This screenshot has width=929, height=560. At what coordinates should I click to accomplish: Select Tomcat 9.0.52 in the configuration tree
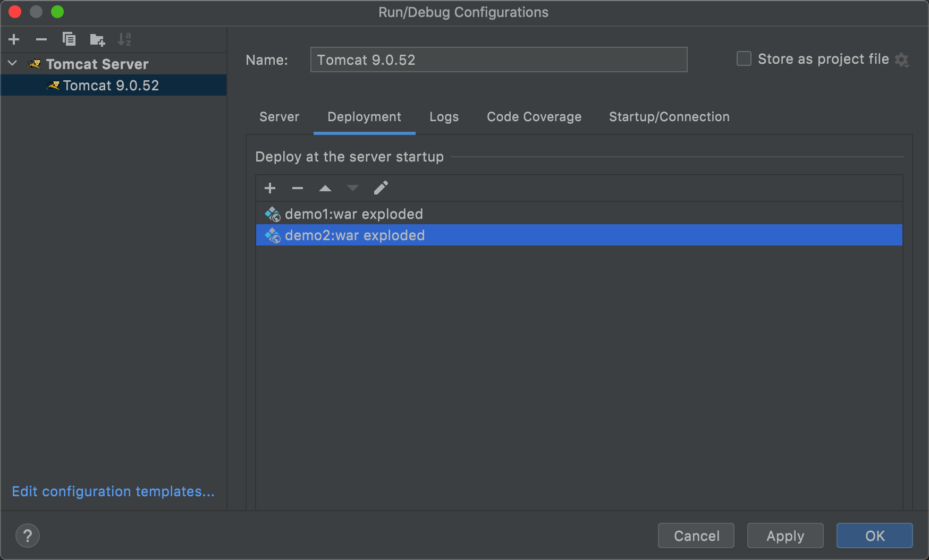coord(111,86)
